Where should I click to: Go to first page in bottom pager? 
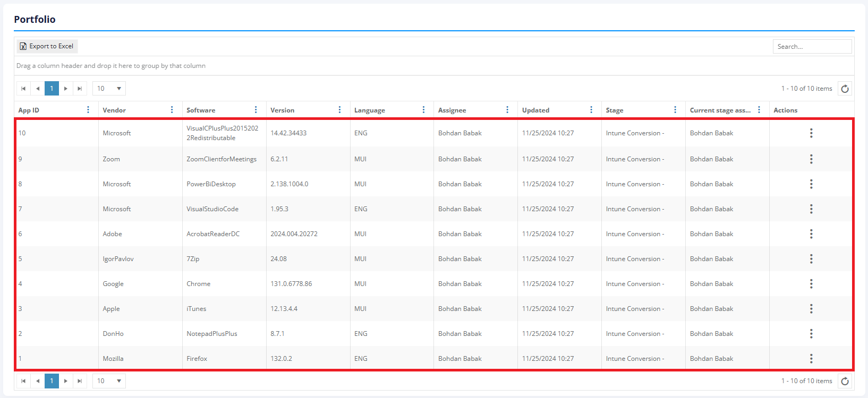23,381
